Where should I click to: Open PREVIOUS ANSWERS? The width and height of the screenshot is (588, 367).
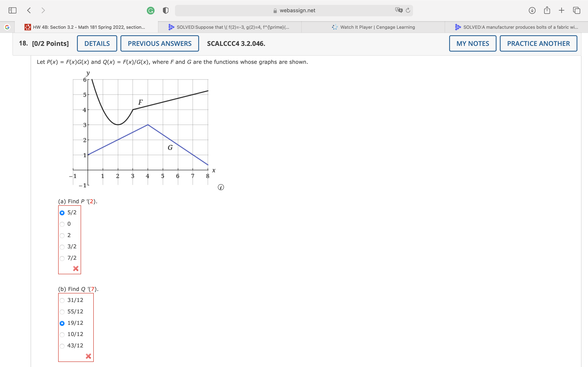click(160, 43)
